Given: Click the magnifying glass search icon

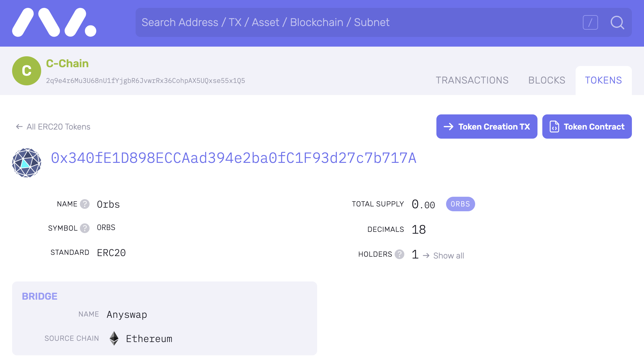Looking at the screenshot, I should 617,22.
